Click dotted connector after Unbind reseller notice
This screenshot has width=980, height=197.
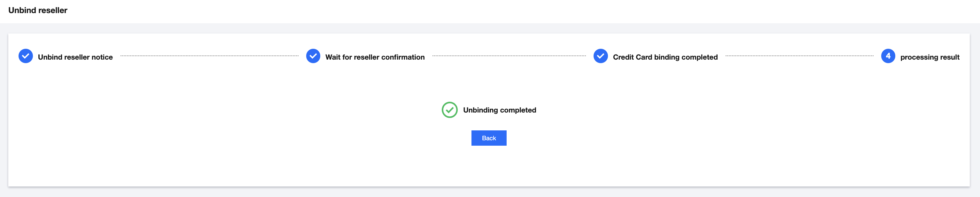pyautogui.click(x=209, y=56)
